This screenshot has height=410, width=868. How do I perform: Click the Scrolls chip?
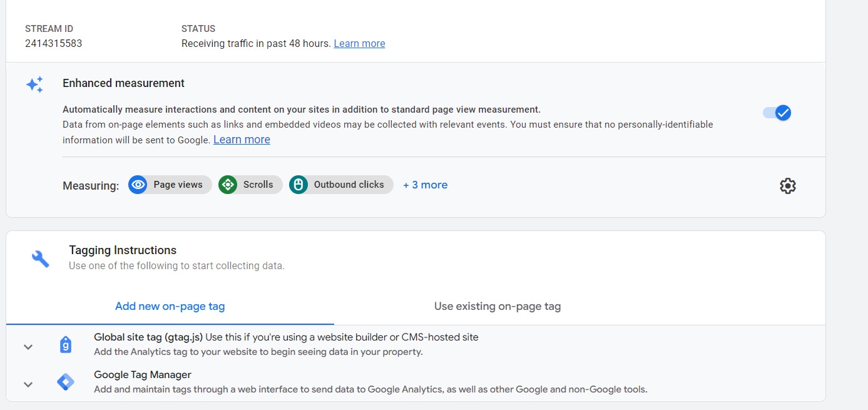250,185
